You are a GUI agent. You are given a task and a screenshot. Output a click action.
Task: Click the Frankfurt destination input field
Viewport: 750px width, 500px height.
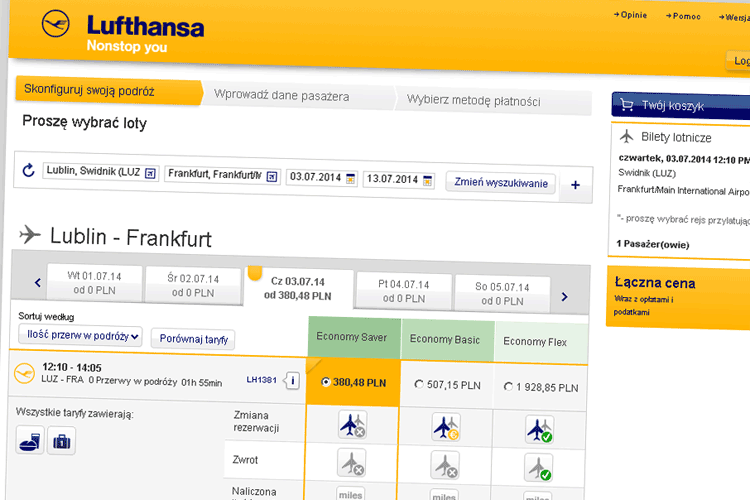222,175
